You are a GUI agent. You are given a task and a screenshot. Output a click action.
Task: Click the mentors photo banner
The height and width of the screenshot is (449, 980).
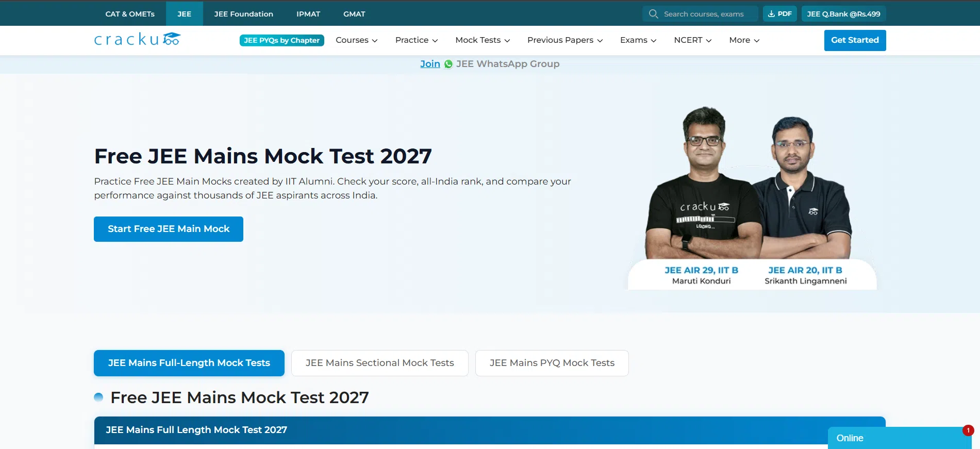752,197
